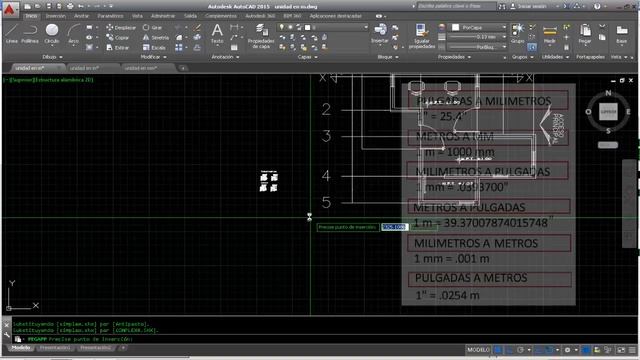Click the Iniciar sesión button
The height and width of the screenshot is (360, 640).
tap(529, 7)
